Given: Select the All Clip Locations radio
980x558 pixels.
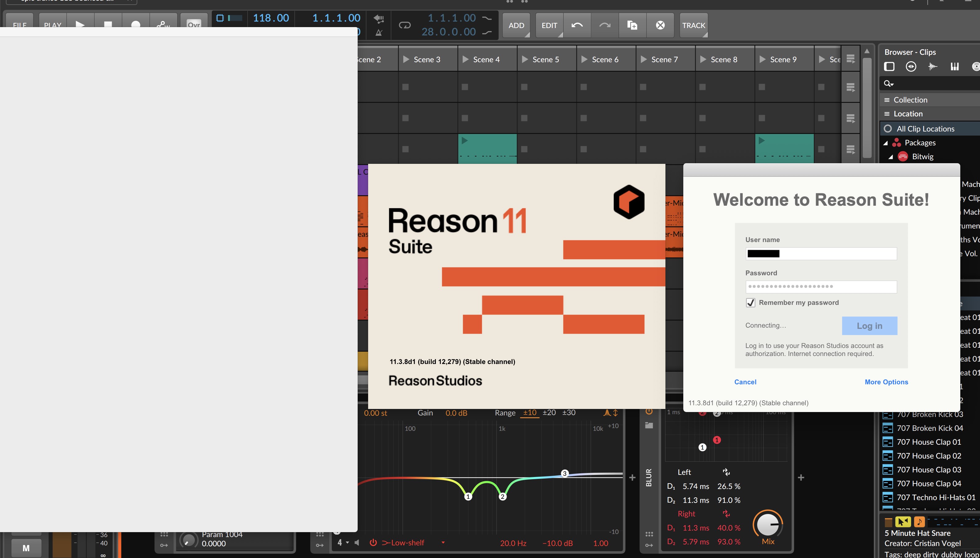Looking at the screenshot, I should (888, 129).
